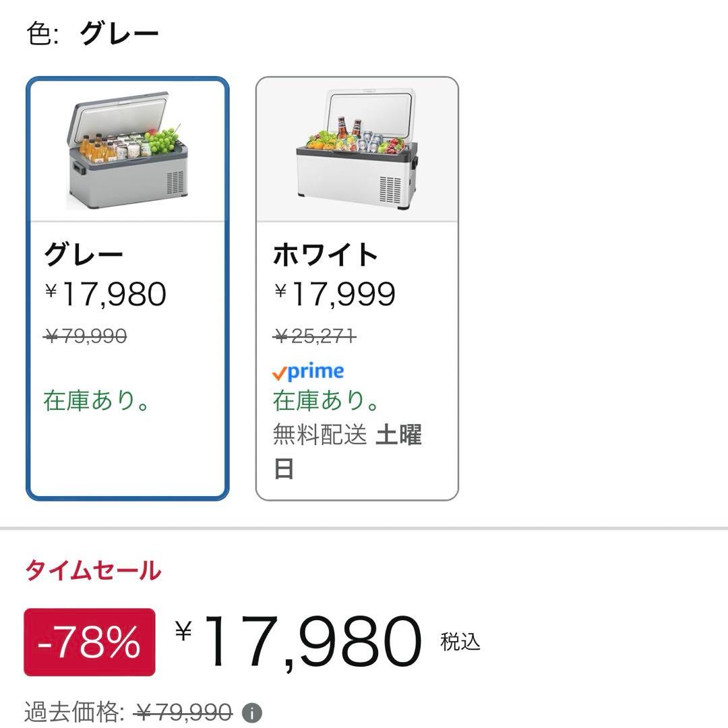This screenshot has width=728, height=728.
Task: Click the currently selected blue-bordered variant
Action: click(127, 286)
